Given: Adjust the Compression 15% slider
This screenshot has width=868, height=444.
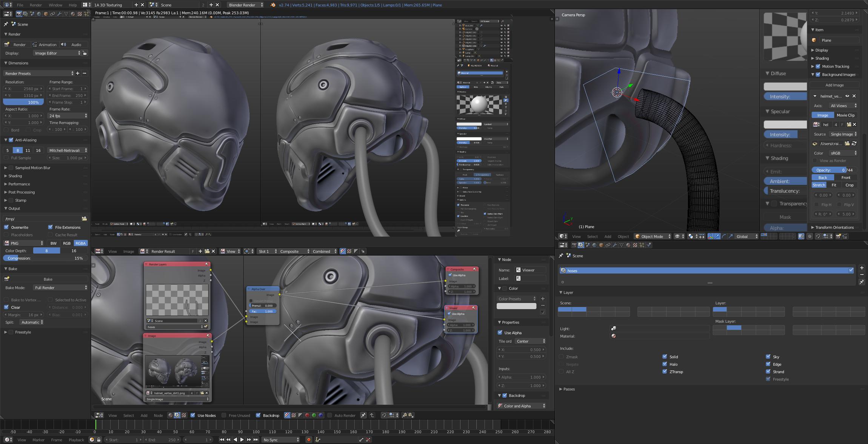Looking at the screenshot, I should coord(45,258).
